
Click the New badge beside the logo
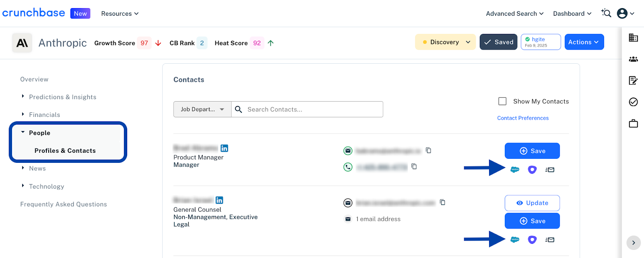click(80, 13)
